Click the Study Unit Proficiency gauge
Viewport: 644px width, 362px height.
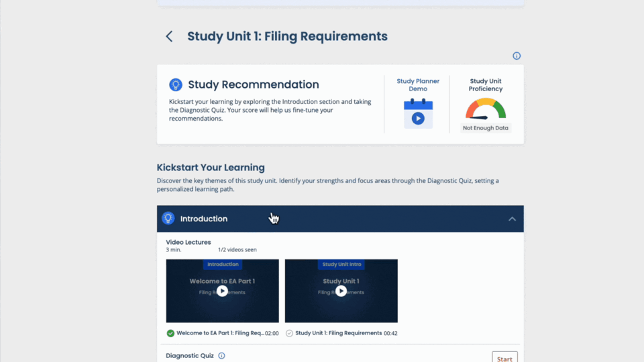point(486,109)
